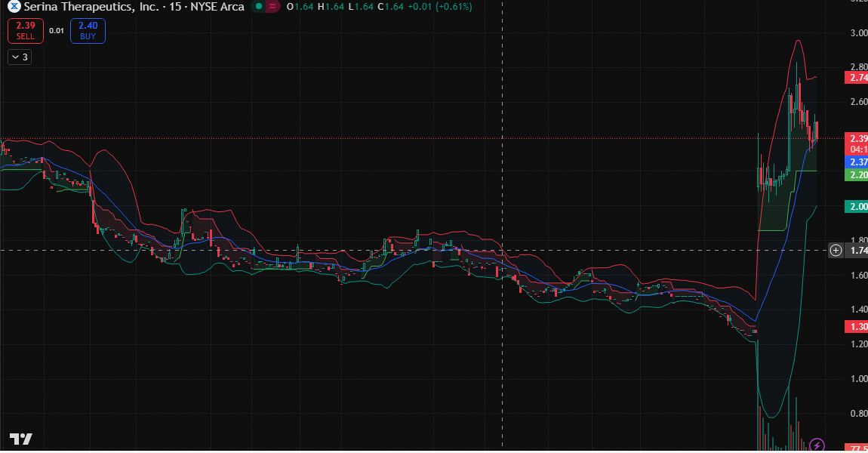This screenshot has height=453, width=868.
Task: Click the plus icon beside the 1.74 label
Action: 836,251
